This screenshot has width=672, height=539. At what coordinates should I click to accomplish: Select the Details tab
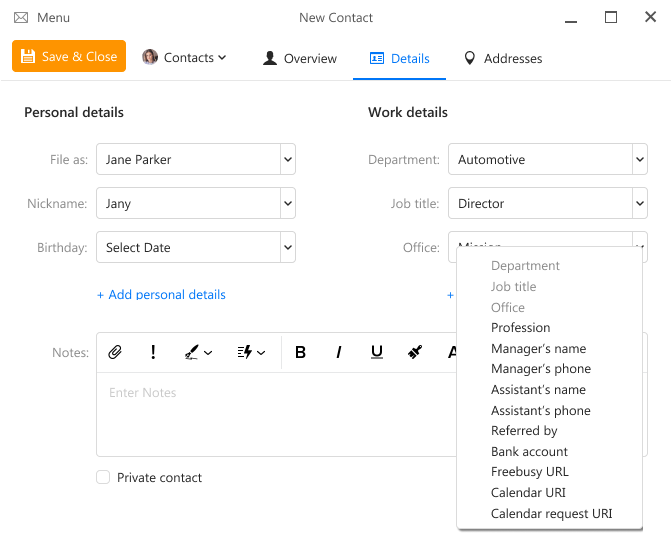tap(399, 58)
